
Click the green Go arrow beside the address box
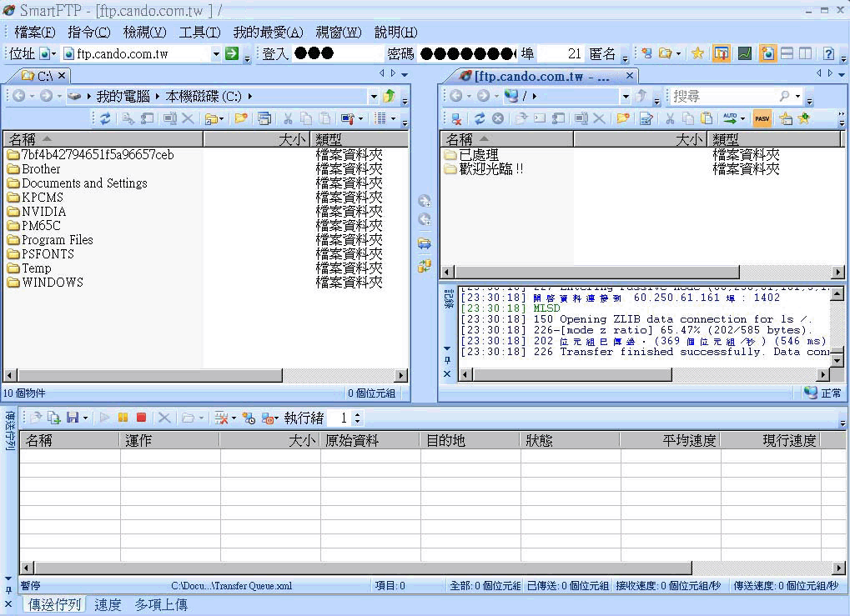[x=231, y=53]
